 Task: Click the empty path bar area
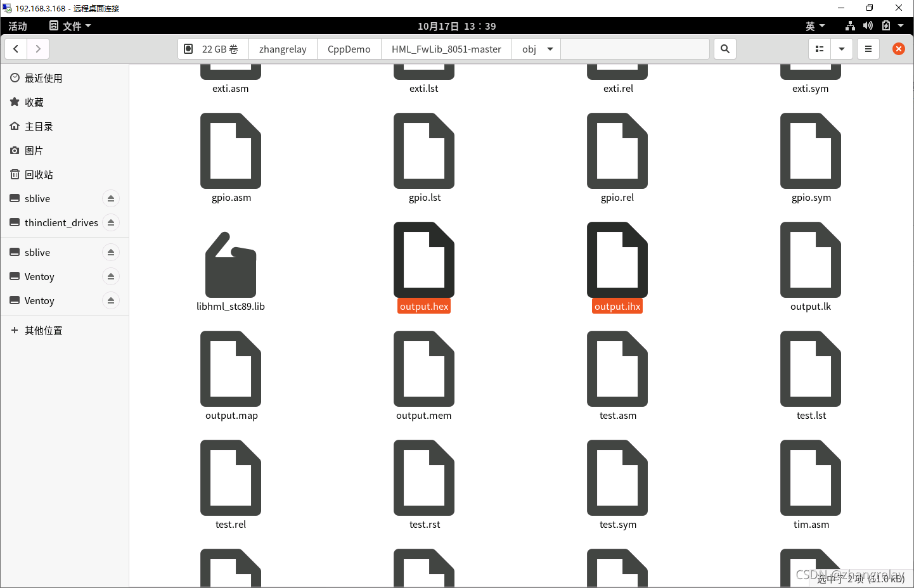tap(634, 49)
